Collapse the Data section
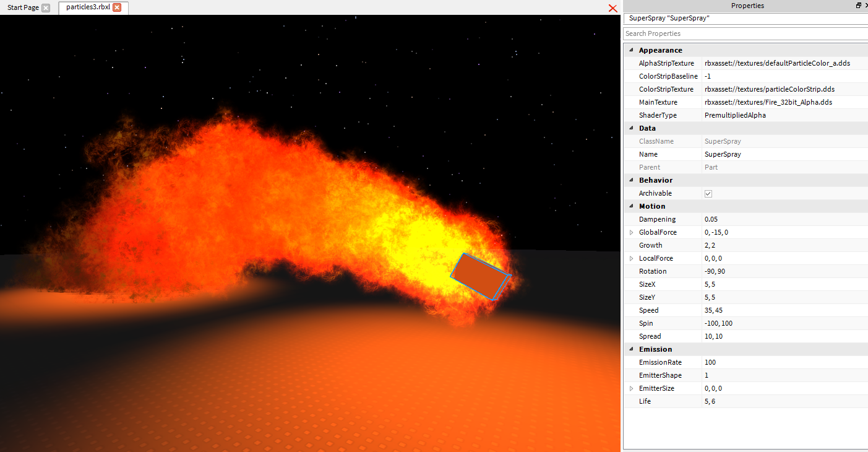This screenshot has height=452, width=868. [631, 128]
